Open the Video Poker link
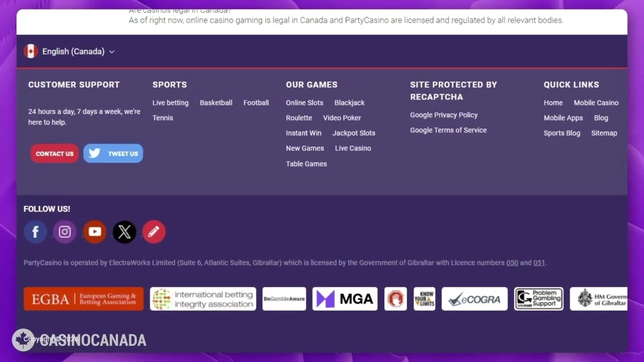The image size is (644, 362). [x=342, y=118]
